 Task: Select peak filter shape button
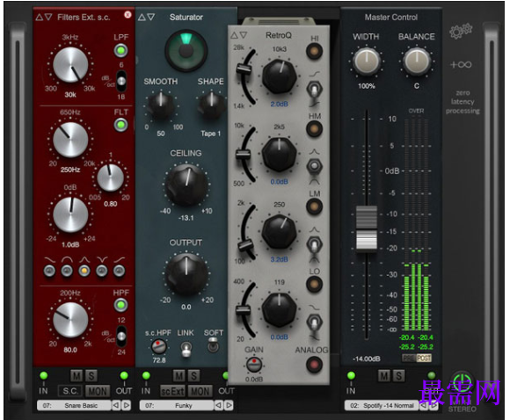84,272
